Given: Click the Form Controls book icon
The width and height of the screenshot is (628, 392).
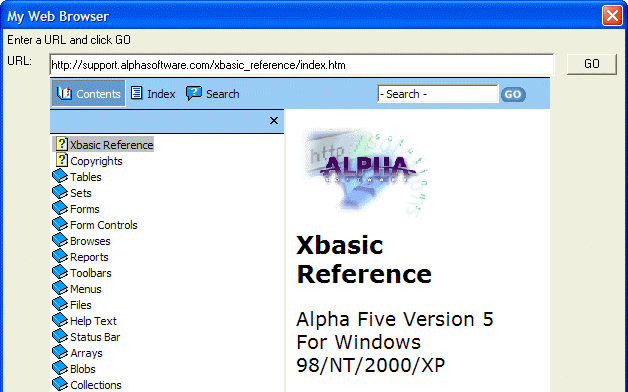Looking at the screenshot, I should (x=60, y=224).
